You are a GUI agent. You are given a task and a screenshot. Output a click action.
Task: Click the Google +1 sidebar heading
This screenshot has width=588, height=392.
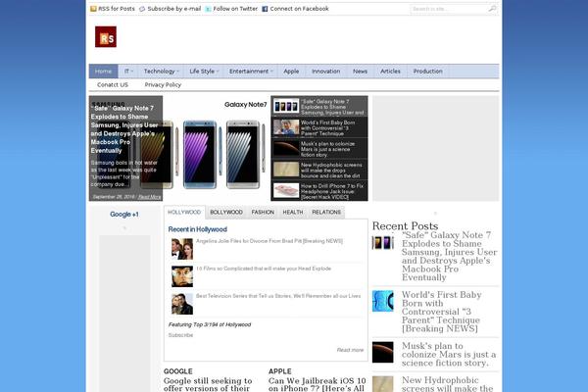[x=124, y=215]
